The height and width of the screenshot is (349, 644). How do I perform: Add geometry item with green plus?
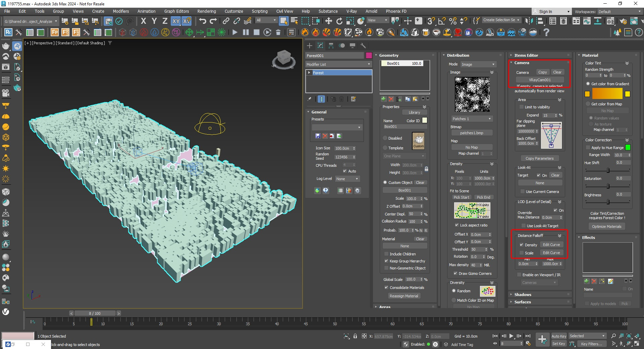383,99
